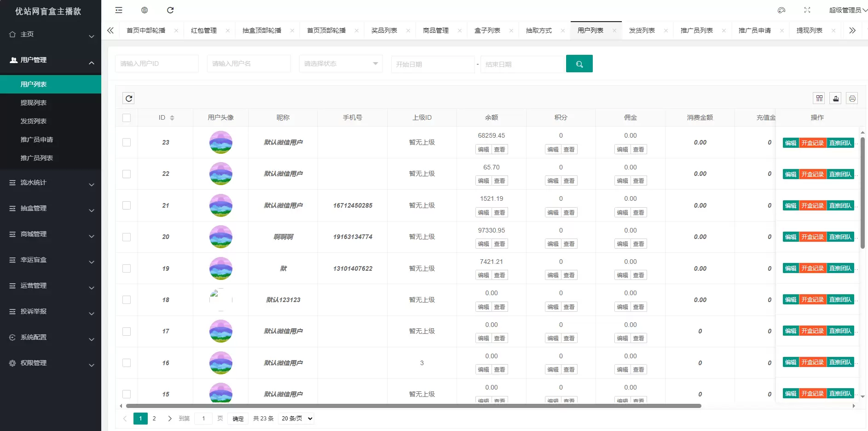Click the export table icon
This screenshot has height=431, width=868.
[836, 98]
